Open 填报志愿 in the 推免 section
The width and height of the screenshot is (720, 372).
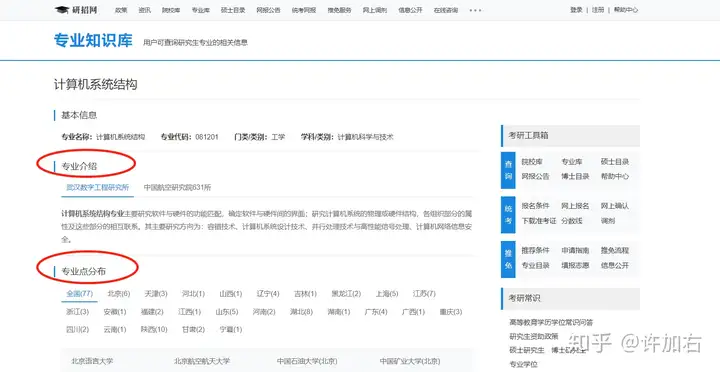tap(575, 265)
